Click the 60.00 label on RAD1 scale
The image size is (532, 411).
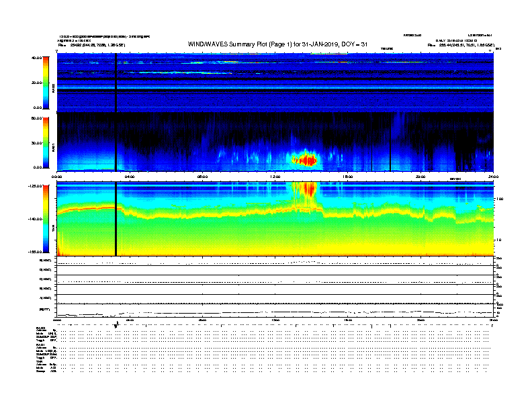[37, 118]
